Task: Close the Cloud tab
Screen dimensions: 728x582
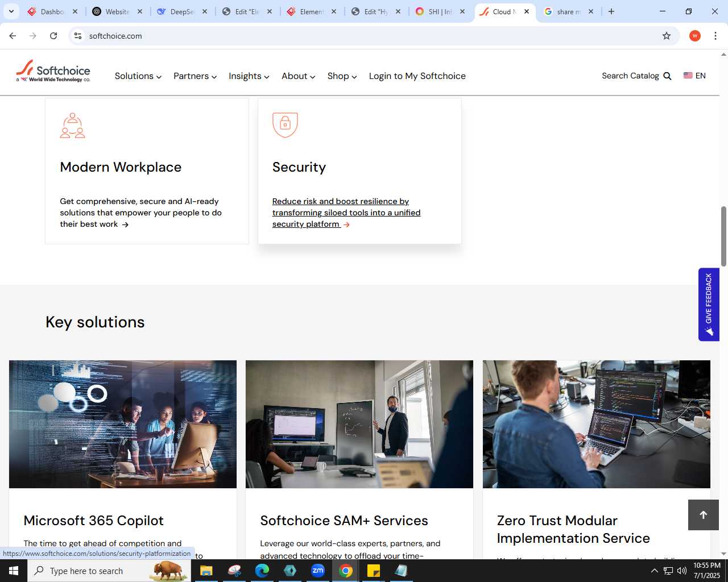Action: coord(527,11)
